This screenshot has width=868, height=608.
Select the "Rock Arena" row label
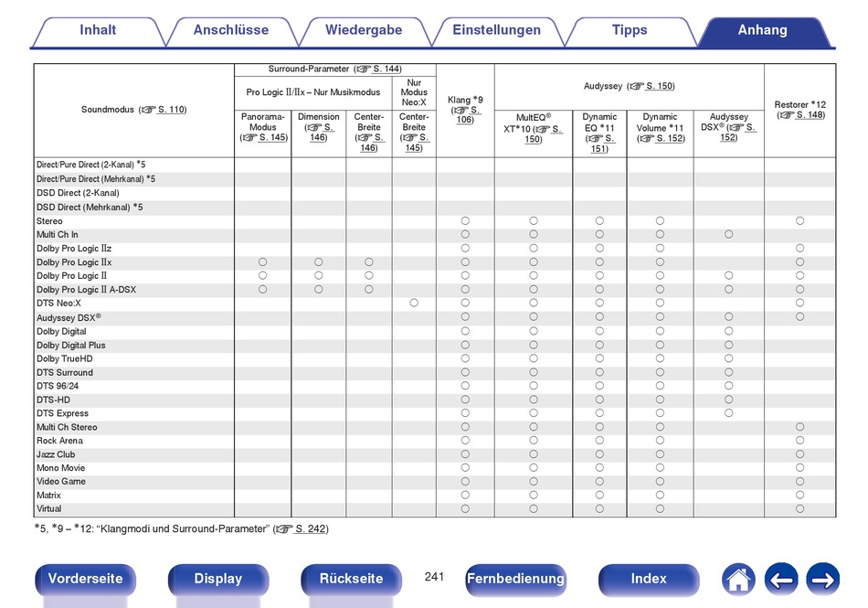[x=59, y=441]
